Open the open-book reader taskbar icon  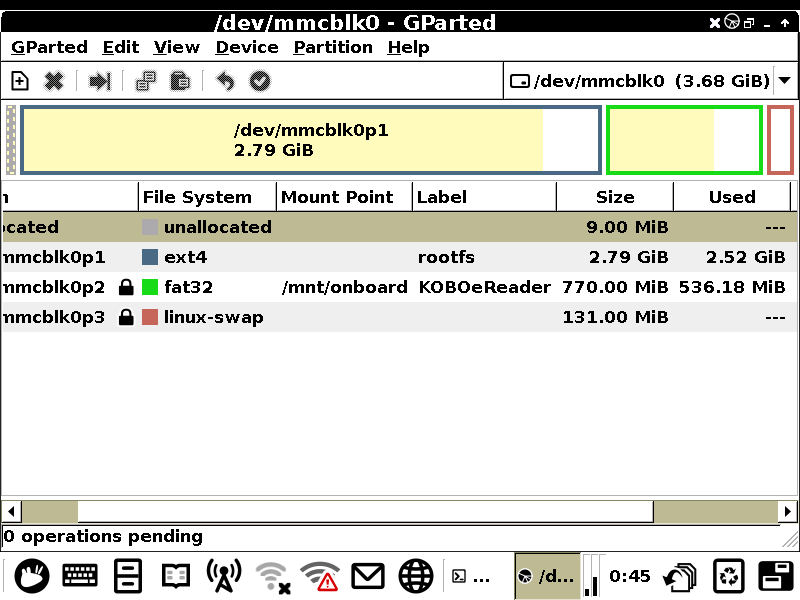tap(176, 577)
